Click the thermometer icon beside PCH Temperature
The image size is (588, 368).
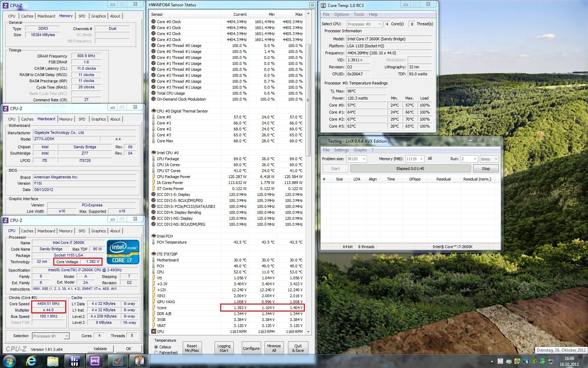pyautogui.click(x=153, y=242)
